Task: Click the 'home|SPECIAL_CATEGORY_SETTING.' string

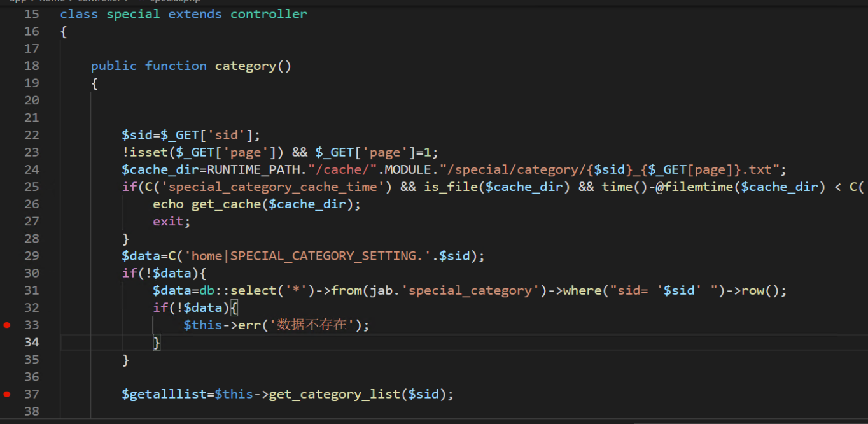Action: 307,256
